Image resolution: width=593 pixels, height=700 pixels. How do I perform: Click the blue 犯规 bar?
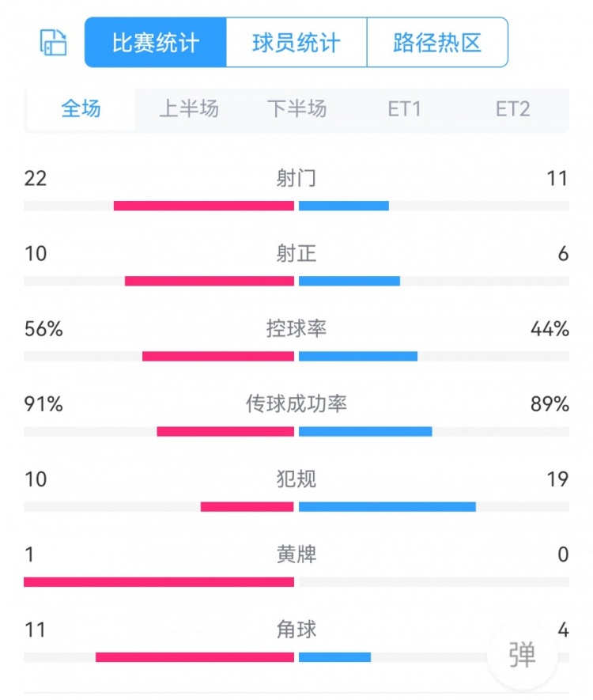click(387, 506)
